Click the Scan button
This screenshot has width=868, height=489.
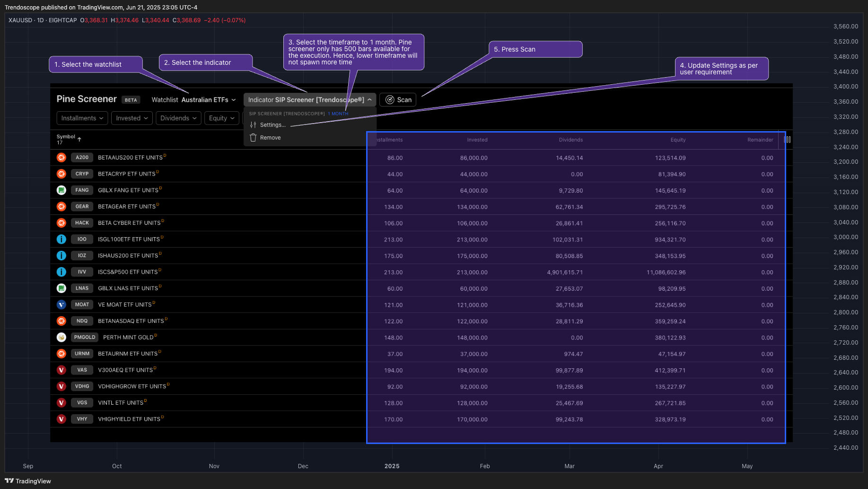click(398, 100)
